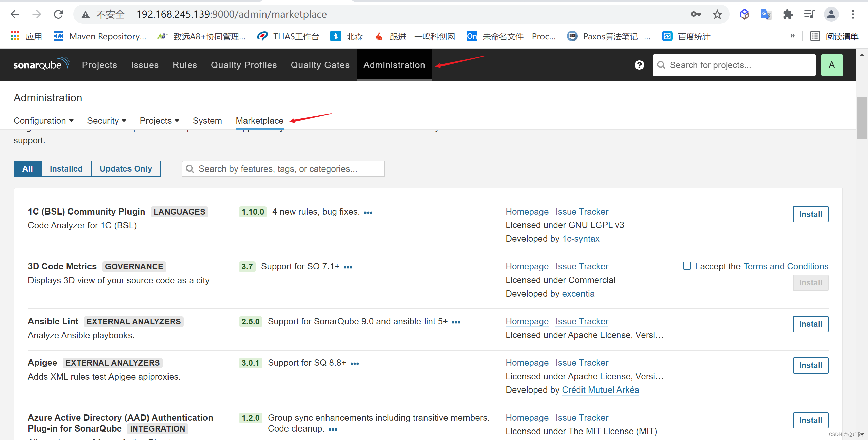Viewport: 868px width, 440px height.
Task: Bookmark page with star icon
Action: tap(717, 14)
